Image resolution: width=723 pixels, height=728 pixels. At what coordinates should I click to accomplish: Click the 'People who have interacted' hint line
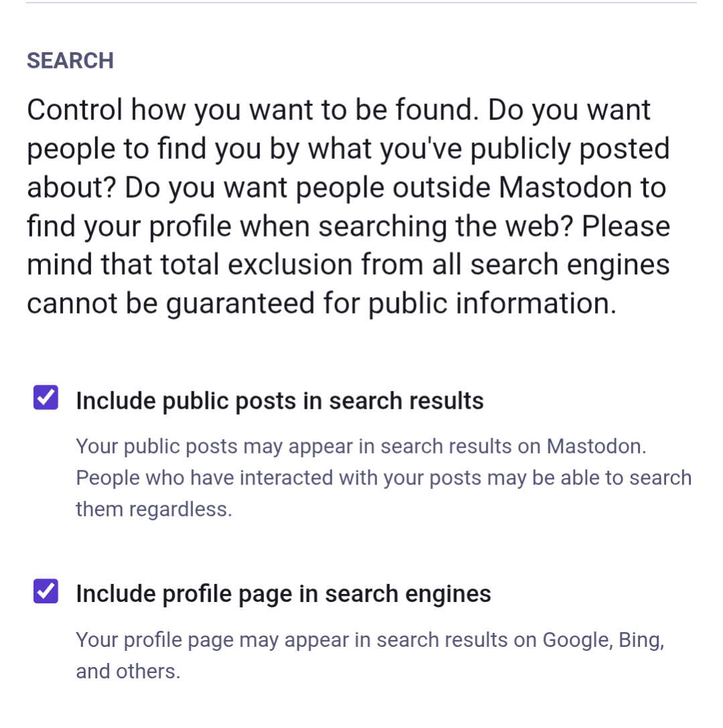384,478
